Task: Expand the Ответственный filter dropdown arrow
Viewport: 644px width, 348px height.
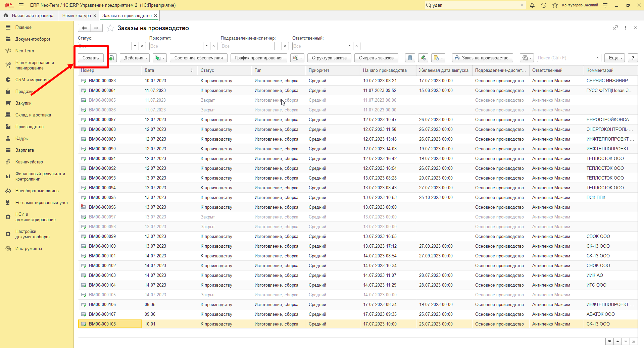Action: click(349, 46)
